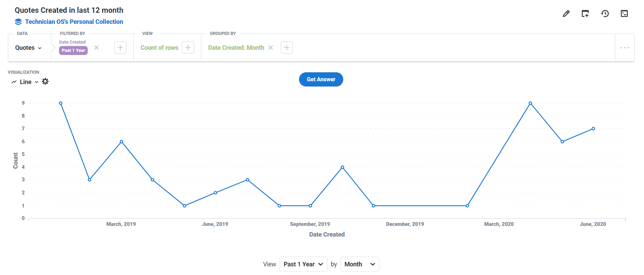644x275 pixels.
Task: Click the add to dashboard icon
Action: click(x=585, y=14)
